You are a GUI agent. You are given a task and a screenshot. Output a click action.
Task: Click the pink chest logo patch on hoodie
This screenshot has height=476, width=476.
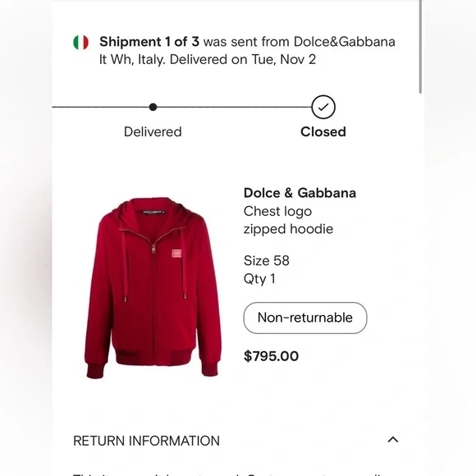point(176,254)
